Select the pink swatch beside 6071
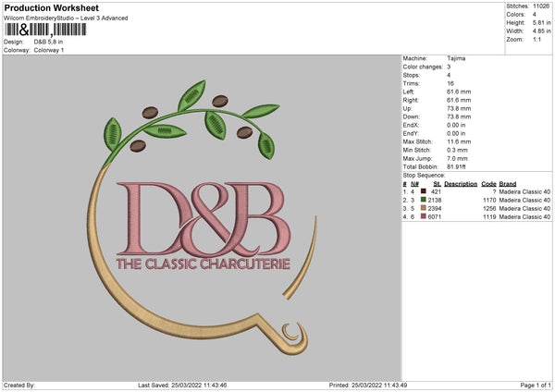This screenshot has width=555, height=392. point(423,216)
